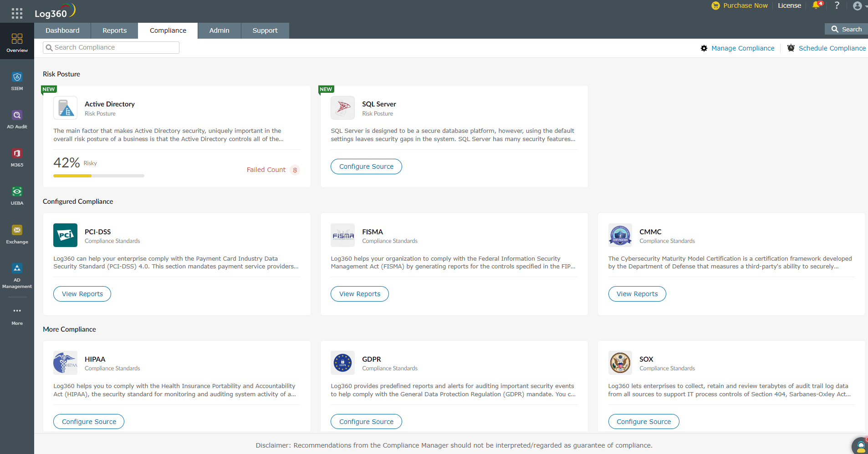Click the PCI-DSS logo icon
Viewport: 868px width, 454px height.
65,235
